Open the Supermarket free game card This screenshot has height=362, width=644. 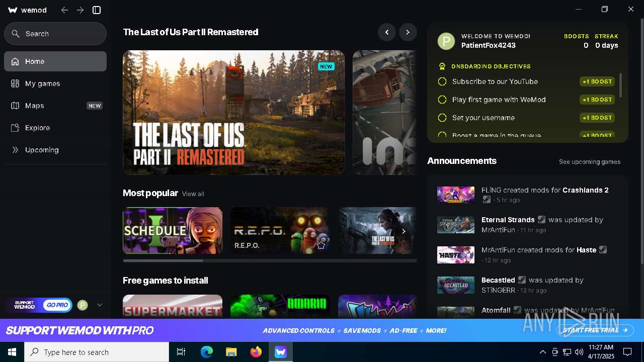coord(173,306)
